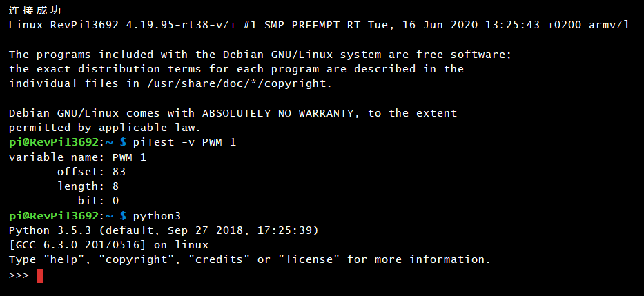Click the "Python 3.5.3" version text

50,230
